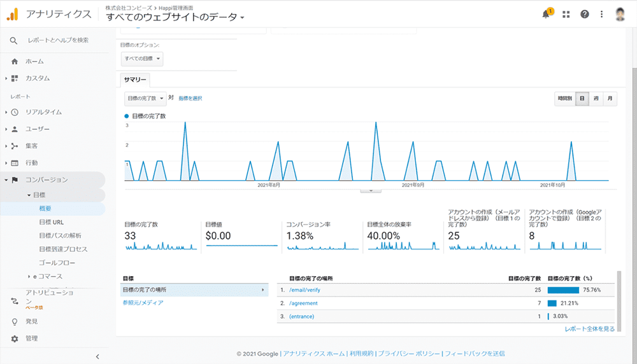The width and height of the screenshot is (637, 364).
Task: Open the apps grid icon
Action: click(x=566, y=15)
